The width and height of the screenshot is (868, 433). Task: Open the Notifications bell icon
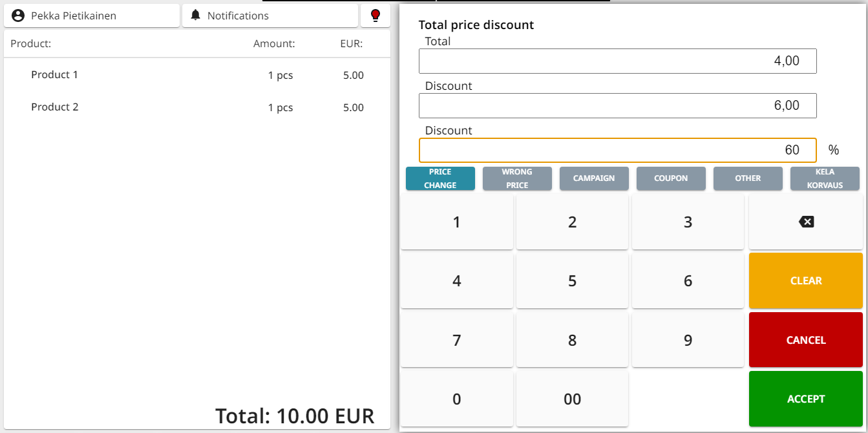coord(195,15)
